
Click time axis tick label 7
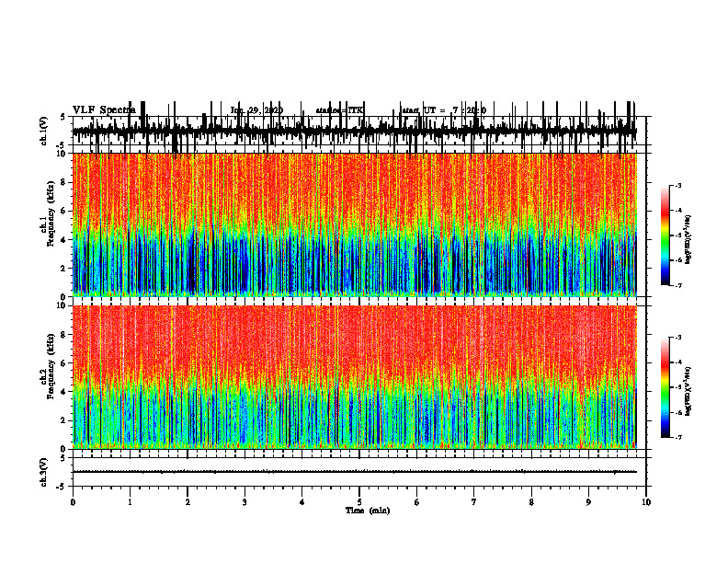(474, 502)
